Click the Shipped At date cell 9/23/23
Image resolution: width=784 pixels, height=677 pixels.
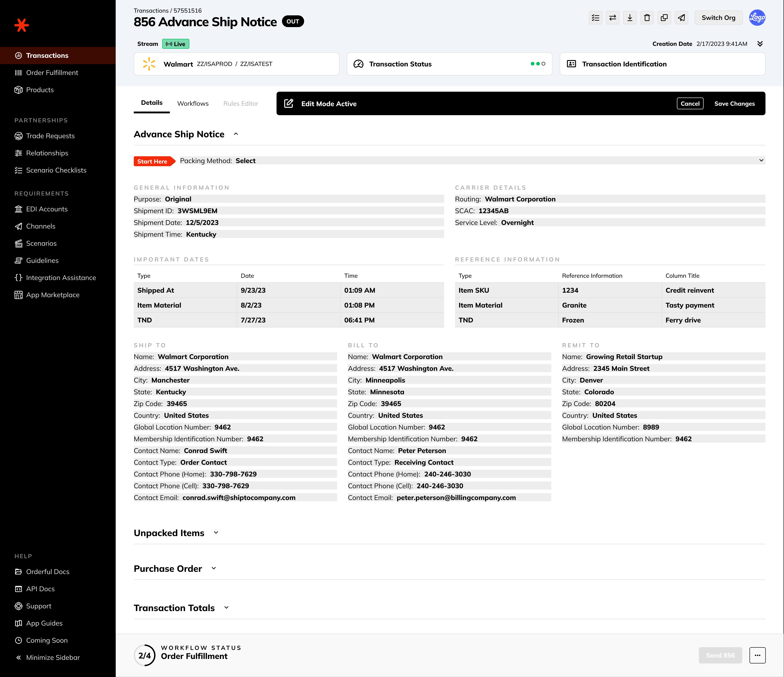(x=289, y=290)
